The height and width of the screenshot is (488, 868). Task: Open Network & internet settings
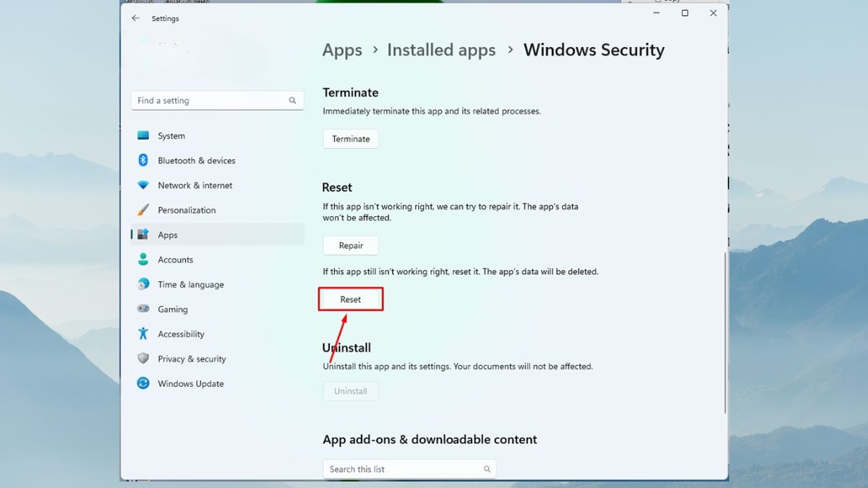217,185
